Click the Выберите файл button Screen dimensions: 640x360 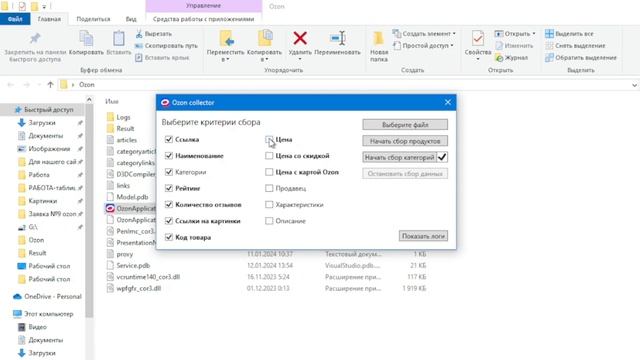click(405, 124)
